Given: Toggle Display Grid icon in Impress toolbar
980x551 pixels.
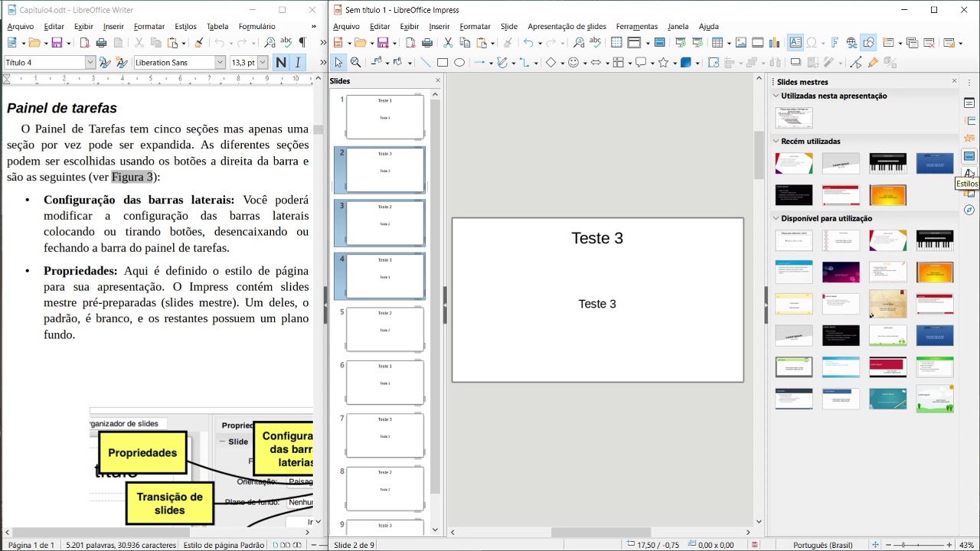Looking at the screenshot, I should 616,43.
